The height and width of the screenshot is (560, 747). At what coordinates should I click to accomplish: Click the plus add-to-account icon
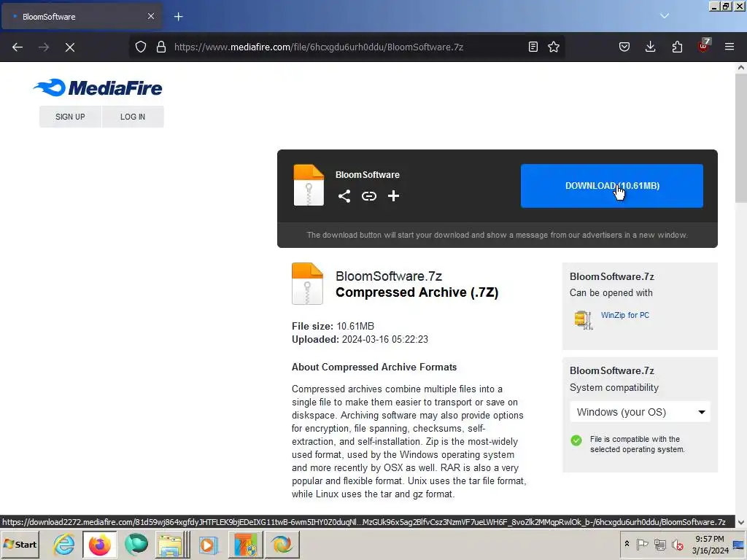(x=393, y=196)
